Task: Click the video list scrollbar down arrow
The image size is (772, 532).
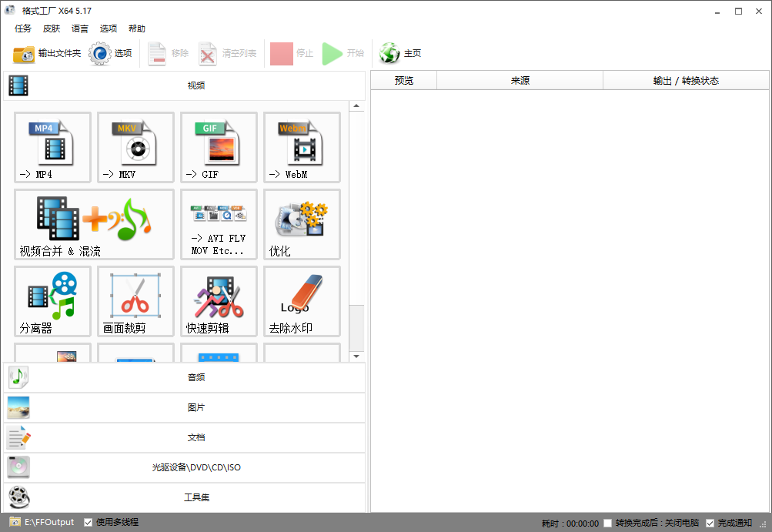Action: [356, 356]
